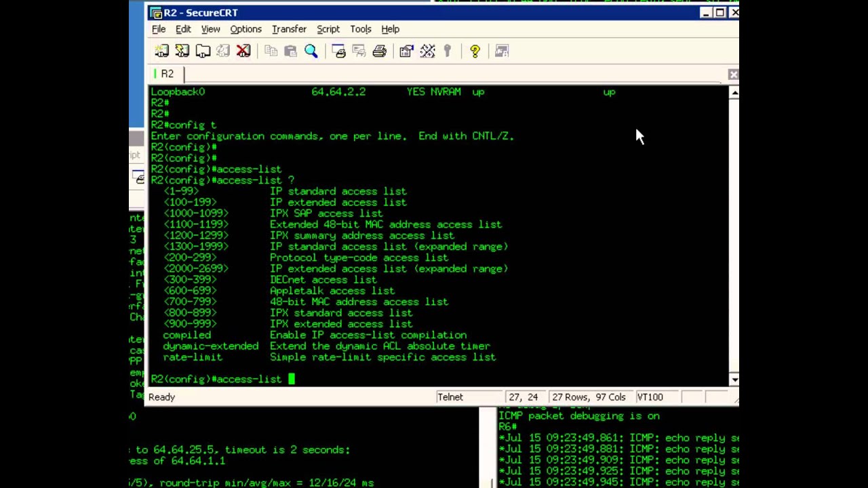Open the Script menu
Viewport: 868px width, 488px height.
[328, 29]
